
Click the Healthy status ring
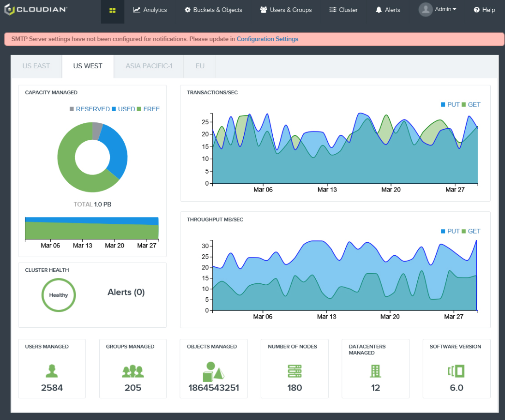point(59,295)
